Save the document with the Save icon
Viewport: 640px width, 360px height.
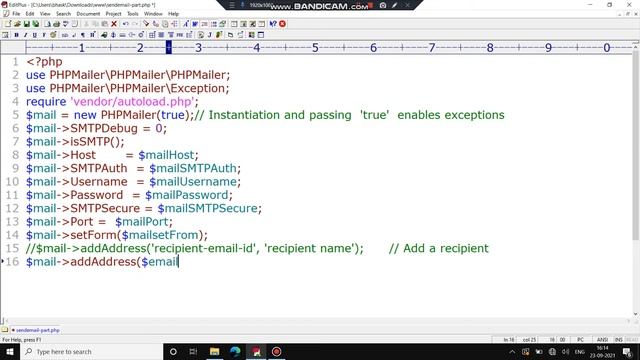27,24
